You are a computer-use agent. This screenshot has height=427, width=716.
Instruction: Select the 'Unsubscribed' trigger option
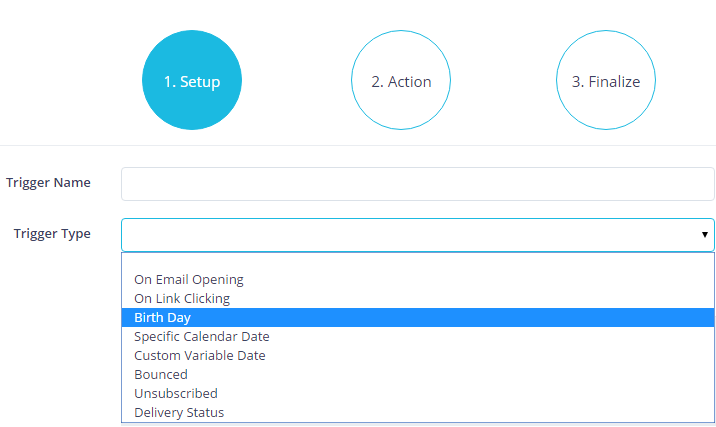pos(176,393)
